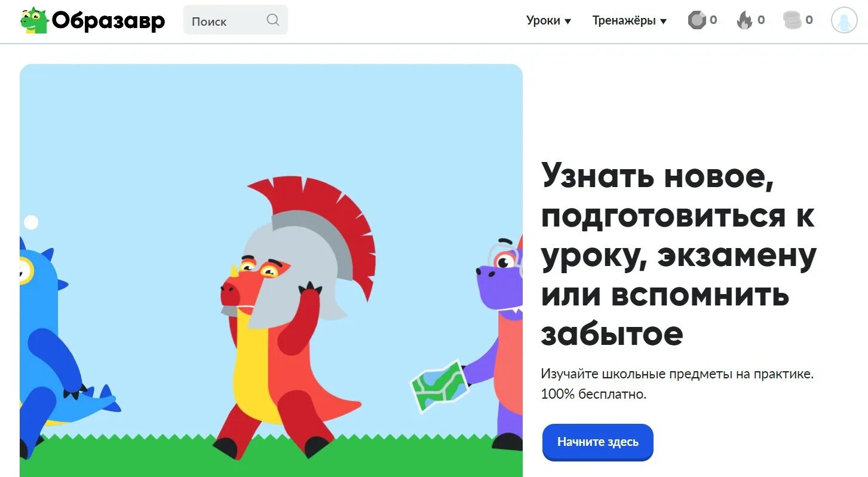
Task: Click the flame streak icon
Action: pyautogui.click(x=744, y=20)
